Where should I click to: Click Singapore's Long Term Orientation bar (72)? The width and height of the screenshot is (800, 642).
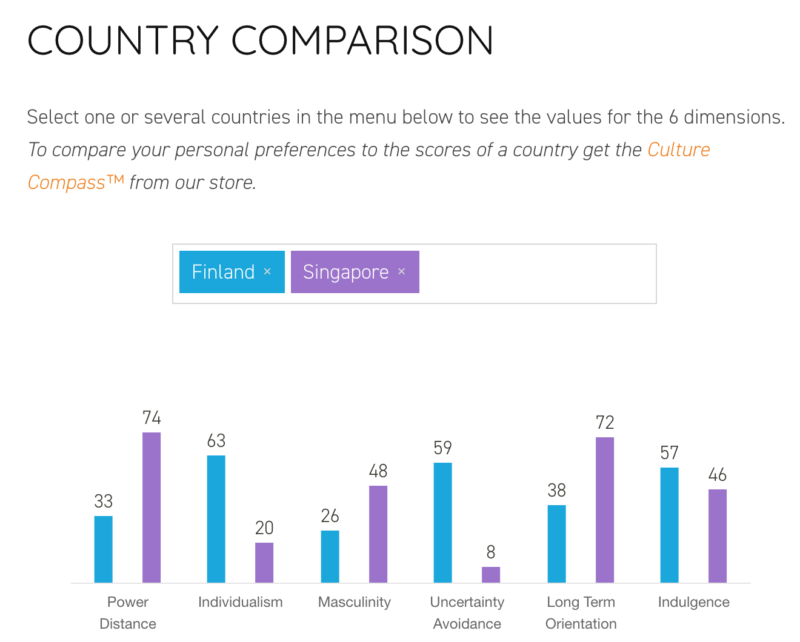point(605,509)
